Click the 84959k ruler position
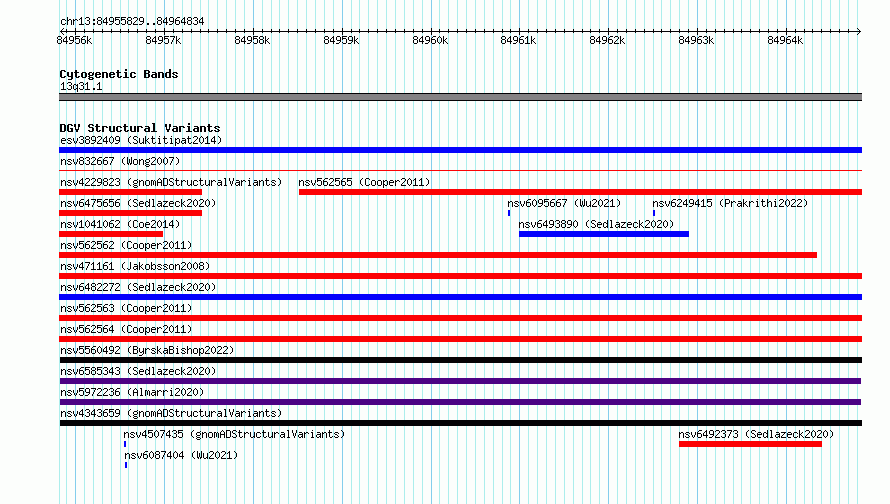 click(x=341, y=40)
